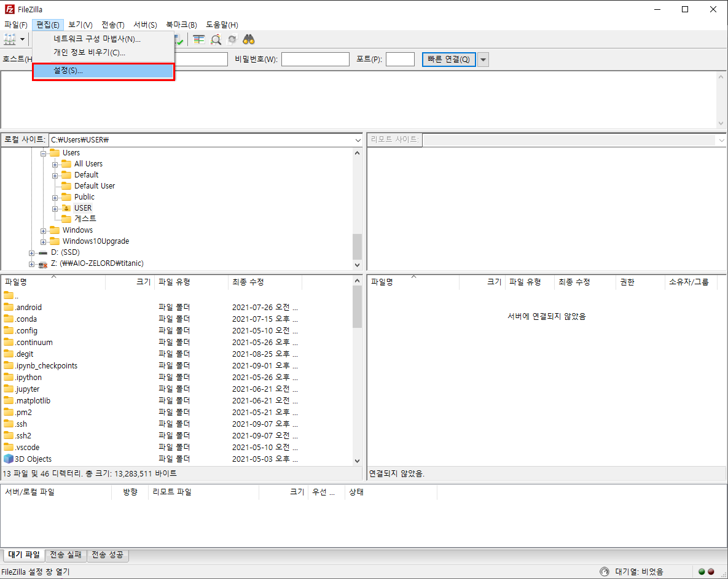The image size is (728, 579).
Task: Switch to the 전송 성공 tab
Action: (108, 555)
